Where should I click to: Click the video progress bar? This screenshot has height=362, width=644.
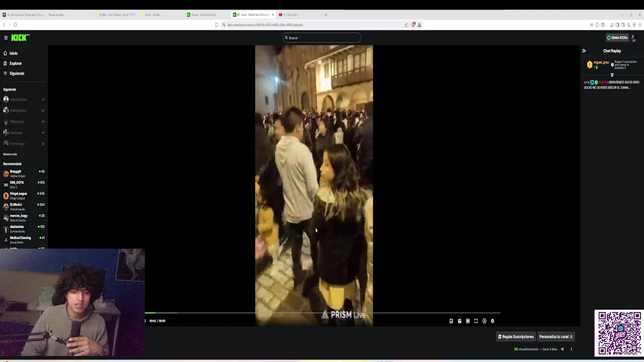[x=323, y=313]
